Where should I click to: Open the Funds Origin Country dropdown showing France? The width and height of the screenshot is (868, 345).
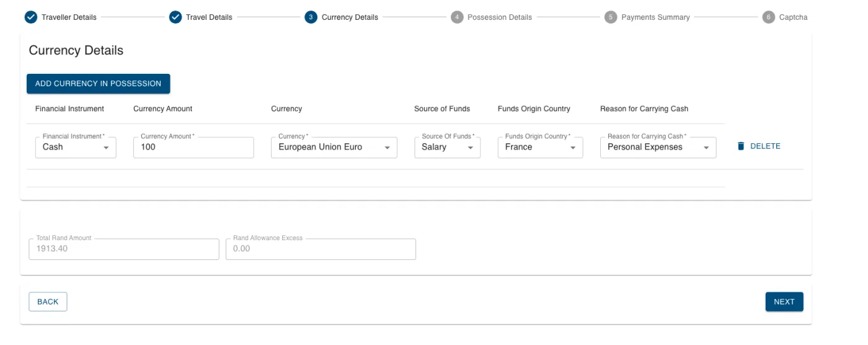[x=540, y=147]
